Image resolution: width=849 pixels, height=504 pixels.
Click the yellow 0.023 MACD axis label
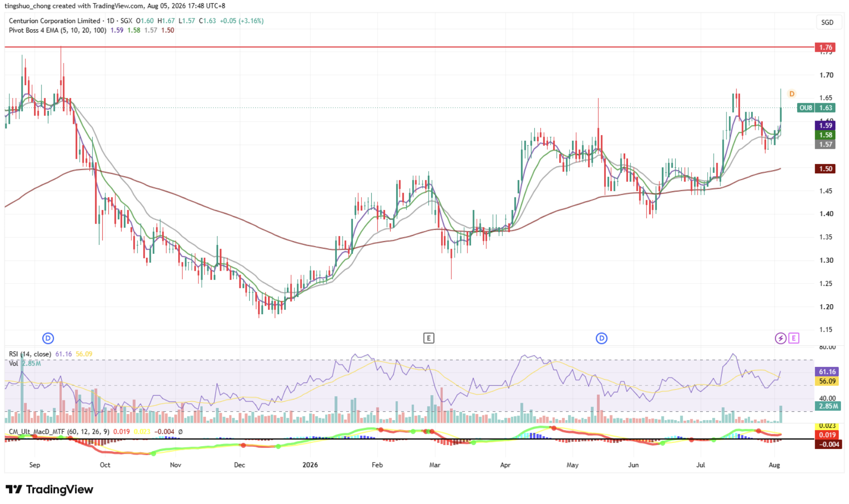tap(827, 426)
